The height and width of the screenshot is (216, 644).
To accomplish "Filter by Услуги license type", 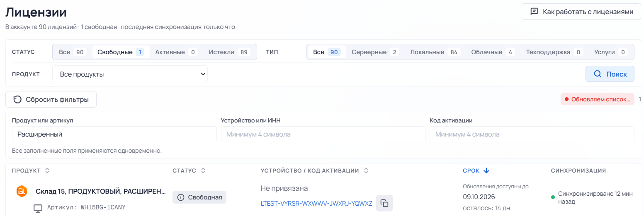I will [610, 52].
